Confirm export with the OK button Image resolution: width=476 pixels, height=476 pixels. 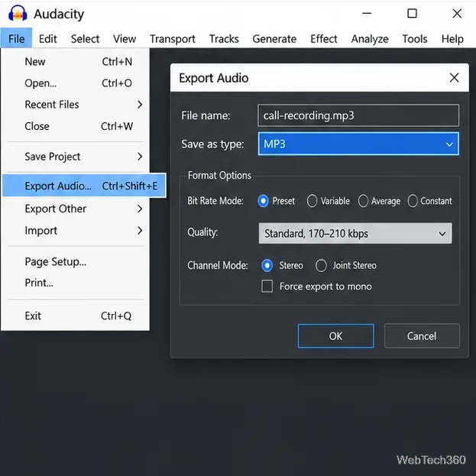(335, 336)
